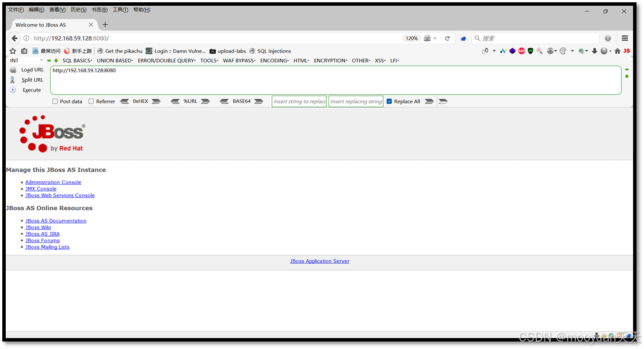This screenshot has height=349, width=644.
Task: Show site information icon in address bar
Action: click(x=26, y=38)
